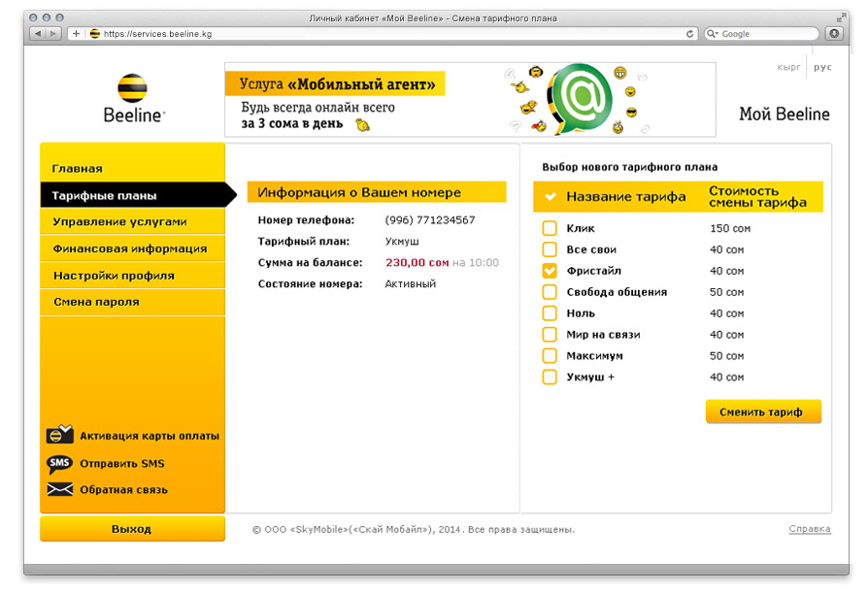This screenshot has width=868, height=592.
Task: Tick the Ноль tariff checkbox
Action: tap(550, 313)
